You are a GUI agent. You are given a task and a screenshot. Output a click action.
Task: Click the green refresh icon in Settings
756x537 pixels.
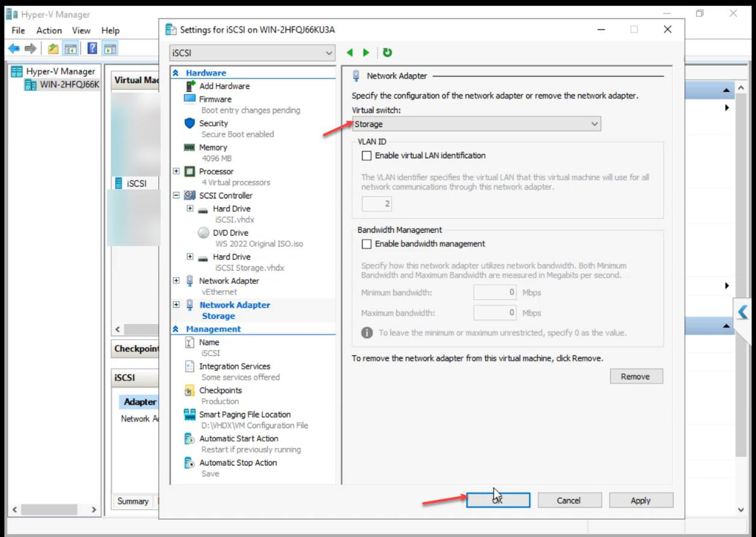point(387,52)
